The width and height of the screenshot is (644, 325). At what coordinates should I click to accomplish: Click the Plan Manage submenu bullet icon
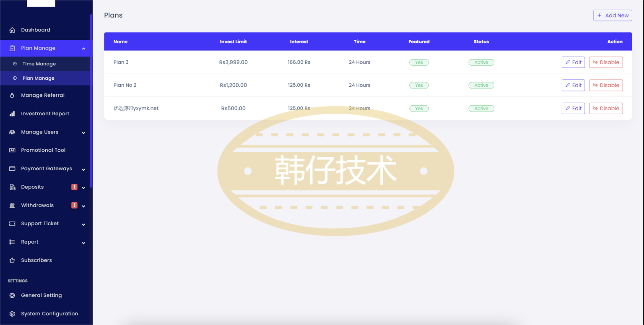[15, 78]
